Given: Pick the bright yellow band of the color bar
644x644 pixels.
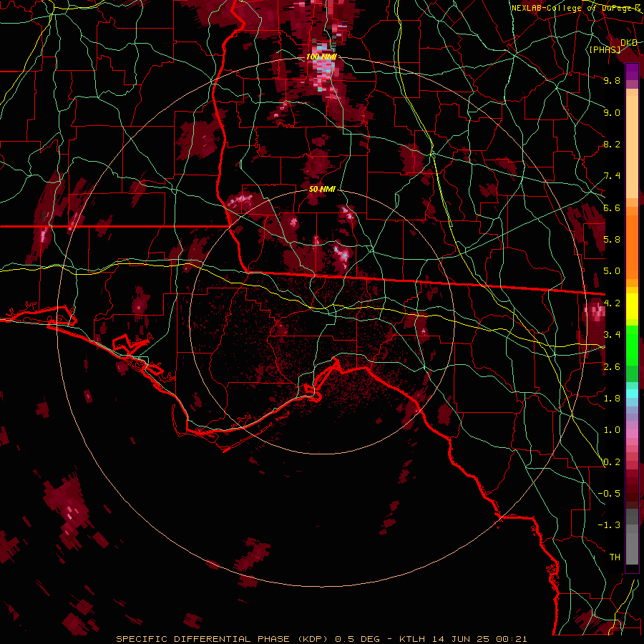Looking at the screenshot, I should tap(632, 306).
